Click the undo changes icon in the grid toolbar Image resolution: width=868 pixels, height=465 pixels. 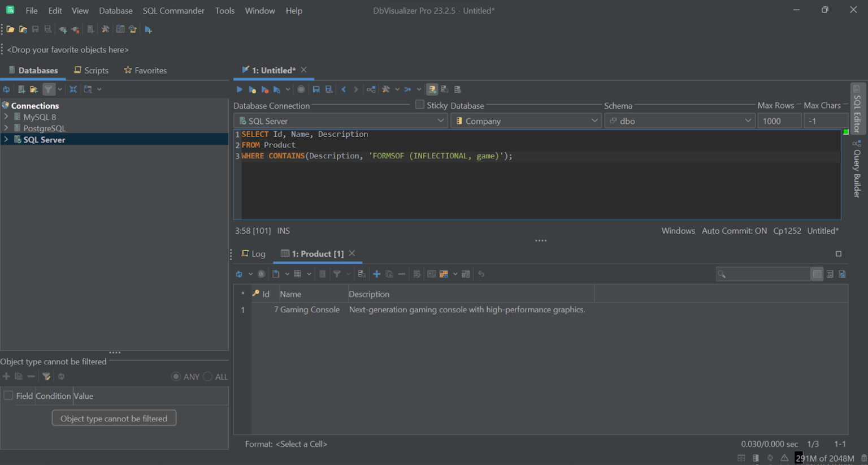click(481, 274)
